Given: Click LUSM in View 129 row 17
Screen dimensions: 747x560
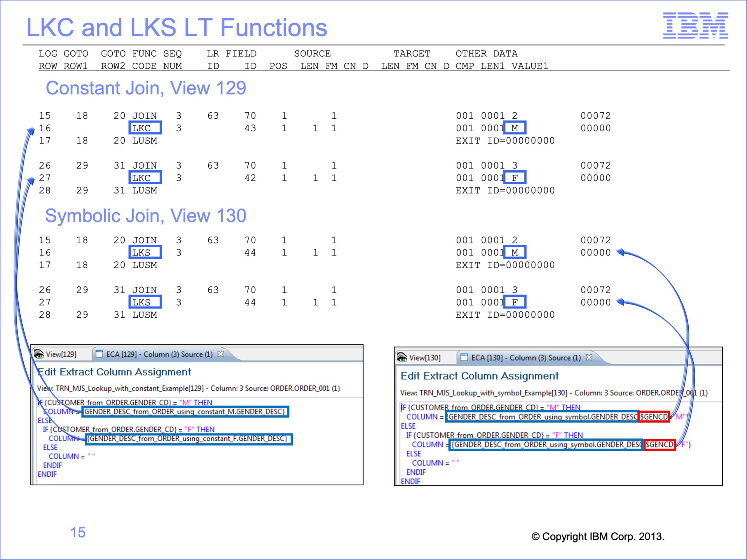Looking at the screenshot, I should click(x=144, y=141).
